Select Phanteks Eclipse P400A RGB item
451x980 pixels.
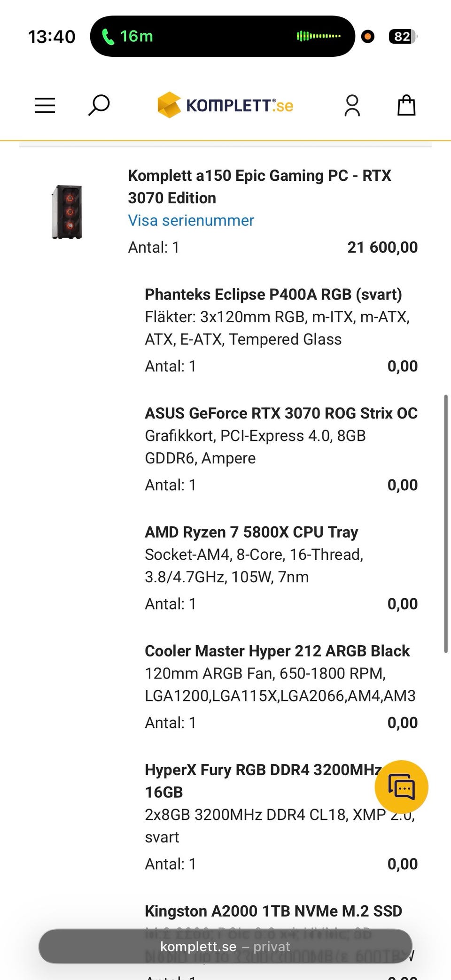pos(273,294)
